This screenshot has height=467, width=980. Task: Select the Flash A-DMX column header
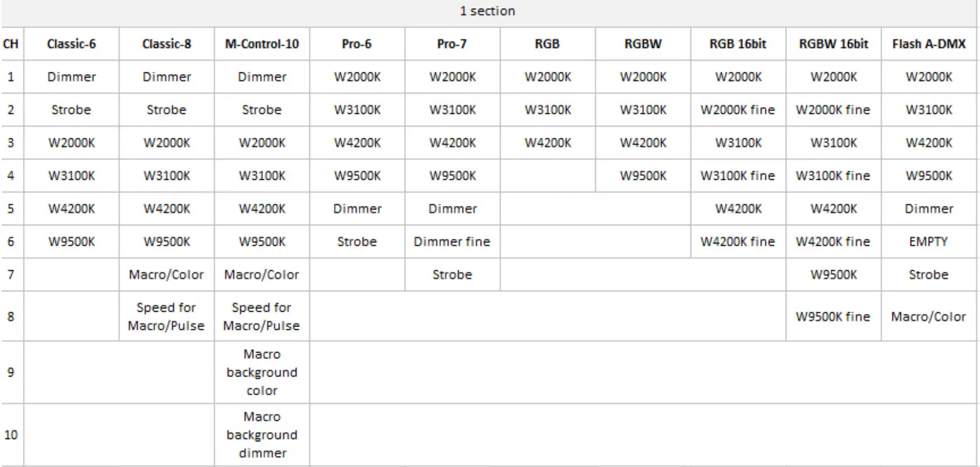coord(929,44)
